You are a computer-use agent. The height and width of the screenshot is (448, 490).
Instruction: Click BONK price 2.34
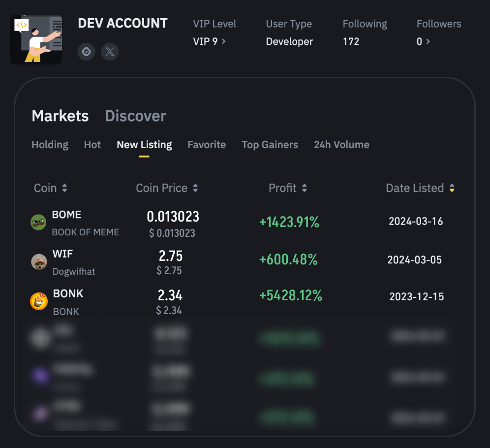pyautogui.click(x=170, y=295)
